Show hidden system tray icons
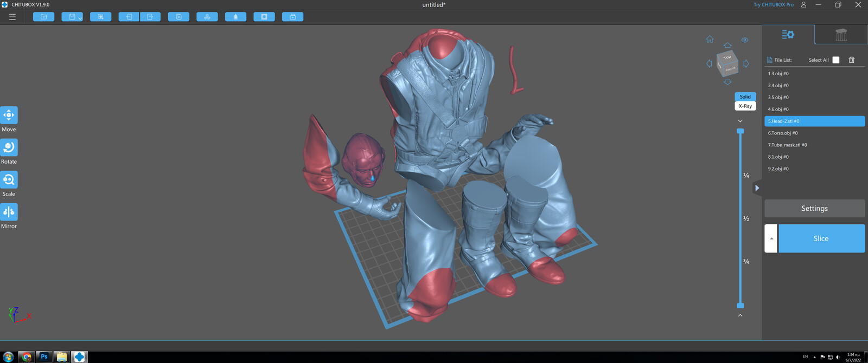Image resolution: width=868 pixels, height=363 pixels. [x=814, y=357]
